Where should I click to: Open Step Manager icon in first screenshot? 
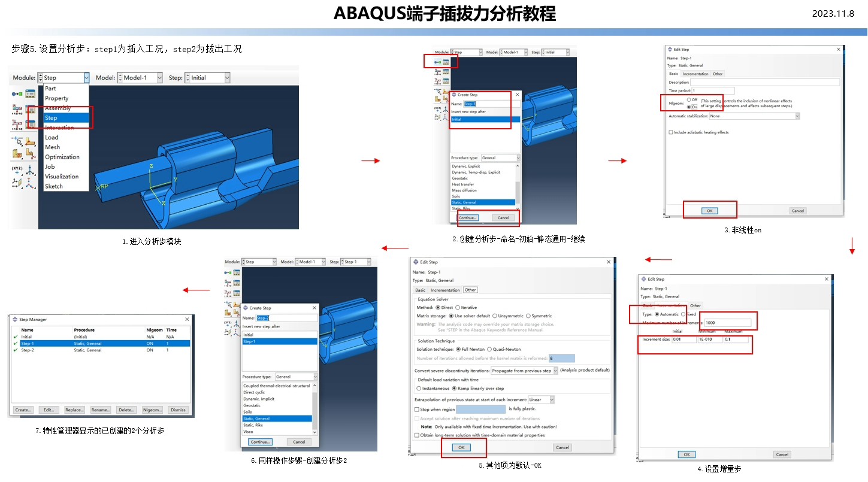pyautogui.click(x=30, y=94)
